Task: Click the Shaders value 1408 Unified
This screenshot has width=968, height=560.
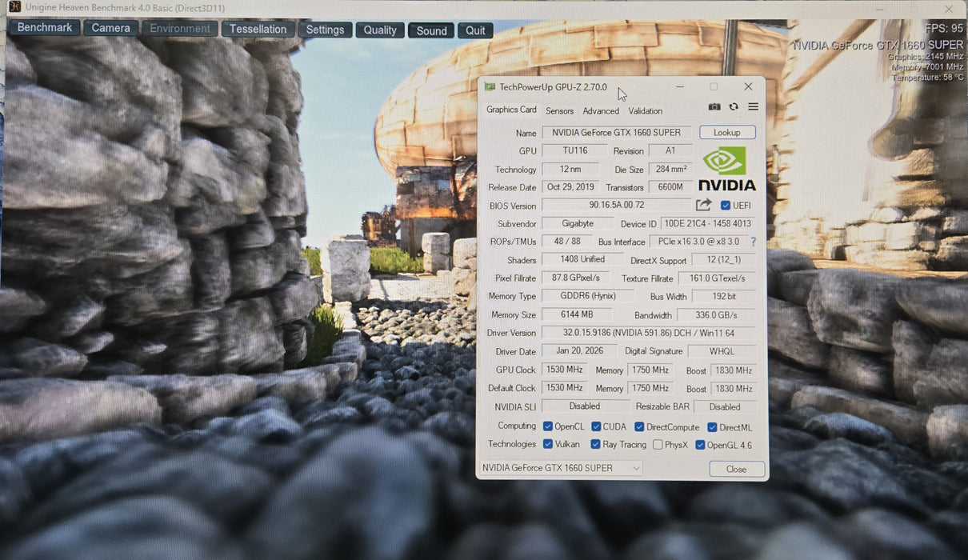Action: (582, 259)
